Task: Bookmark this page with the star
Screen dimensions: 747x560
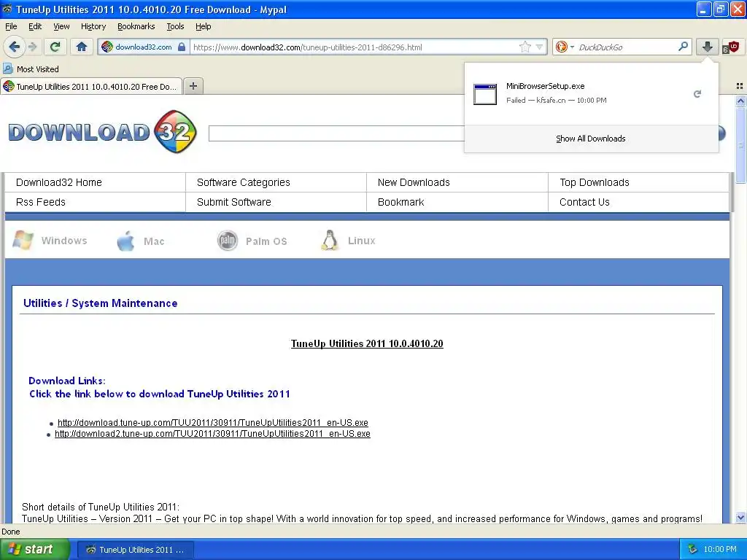Action: 525,47
